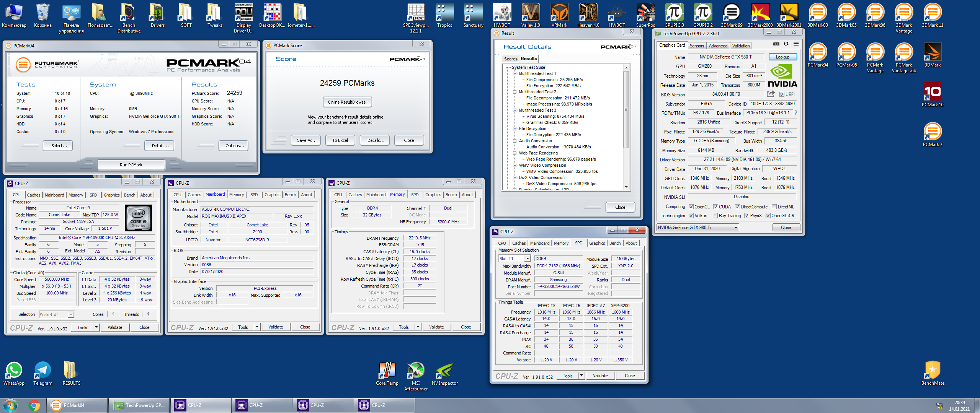Open the 3DMark2001 desktop icon
This screenshot has height=413, width=980.
tap(789, 16)
